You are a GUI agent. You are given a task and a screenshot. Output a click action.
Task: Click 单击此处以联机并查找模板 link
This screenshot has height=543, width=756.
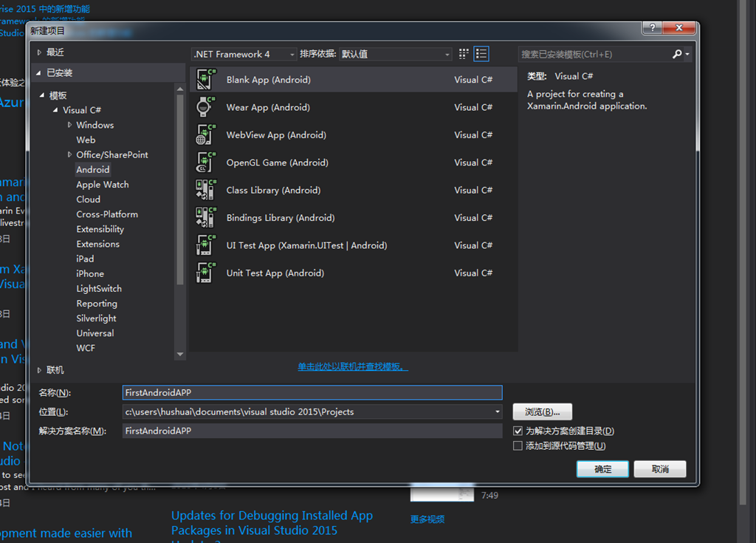(352, 367)
